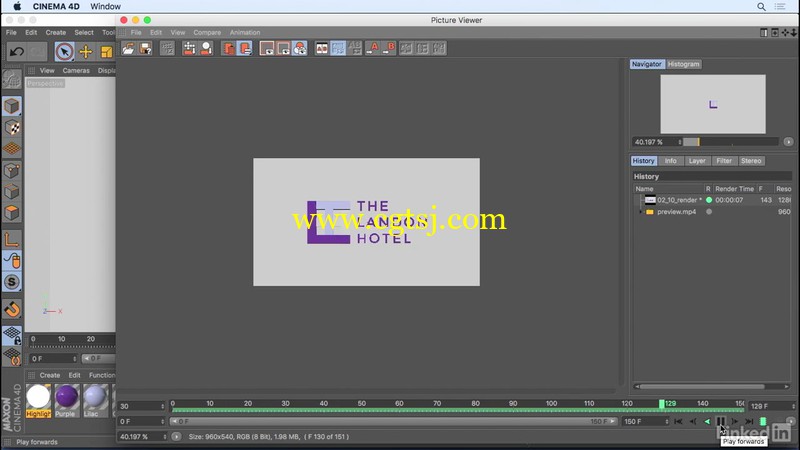
Task: Click Open file icon in Picture Viewer toolbar
Action: tap(128, 48)
